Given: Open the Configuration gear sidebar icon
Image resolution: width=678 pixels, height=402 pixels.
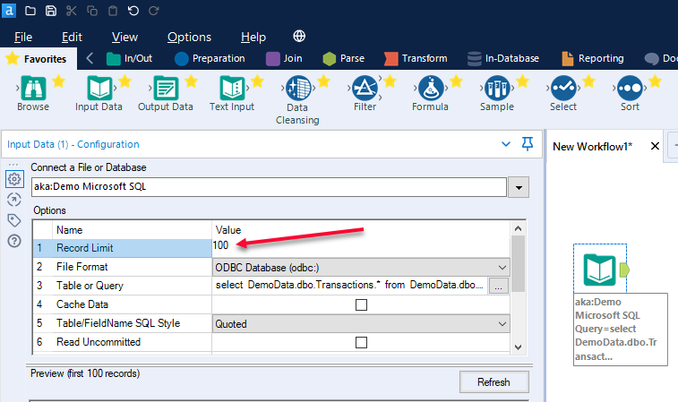Looking at the screenshot, I should click(x=14, y=179).
